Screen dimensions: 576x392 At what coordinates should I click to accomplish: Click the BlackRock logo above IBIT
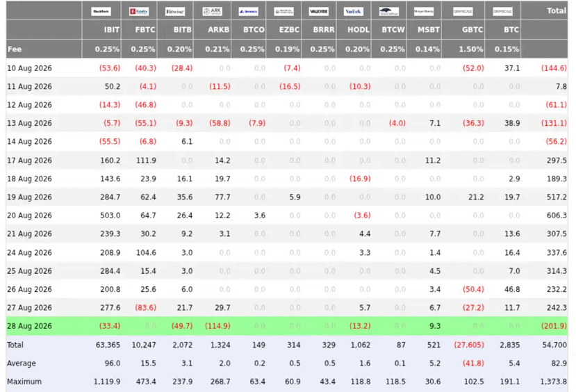(101, 11)
